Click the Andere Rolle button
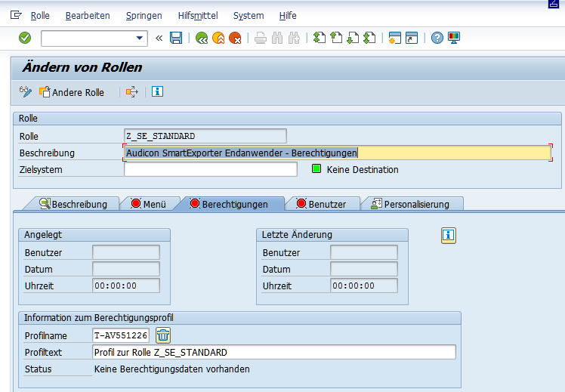The image size is (565, 392). click(72, 92)
